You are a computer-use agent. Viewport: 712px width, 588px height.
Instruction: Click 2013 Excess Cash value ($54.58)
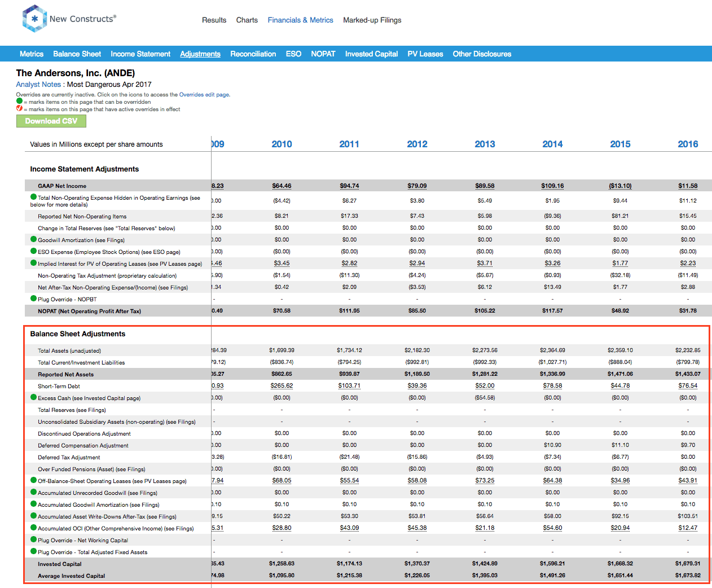485,398
